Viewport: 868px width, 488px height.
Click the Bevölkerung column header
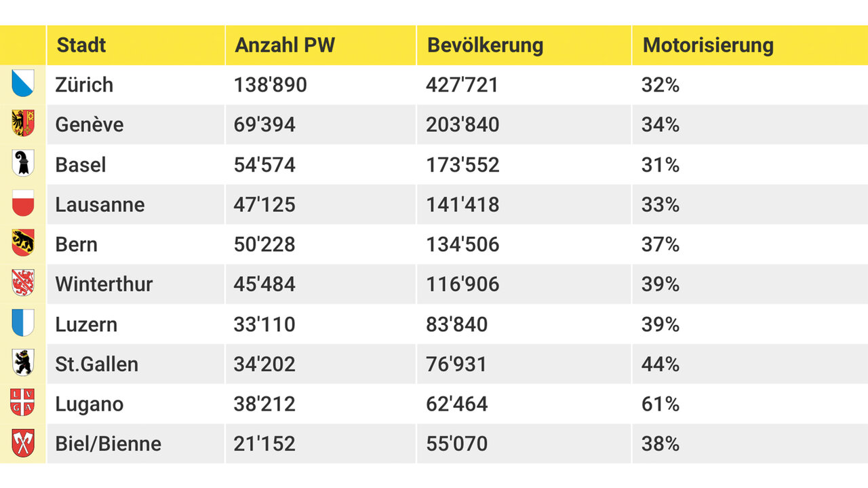click(x=485, y=45)
